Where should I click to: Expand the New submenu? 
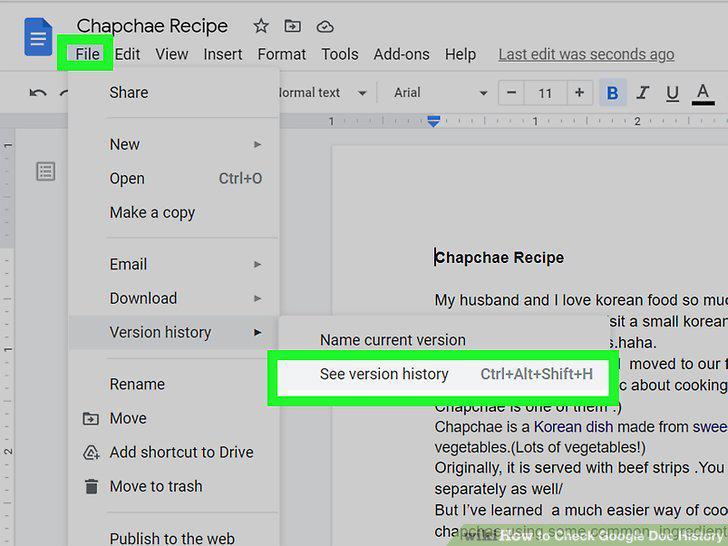[174, 144]
